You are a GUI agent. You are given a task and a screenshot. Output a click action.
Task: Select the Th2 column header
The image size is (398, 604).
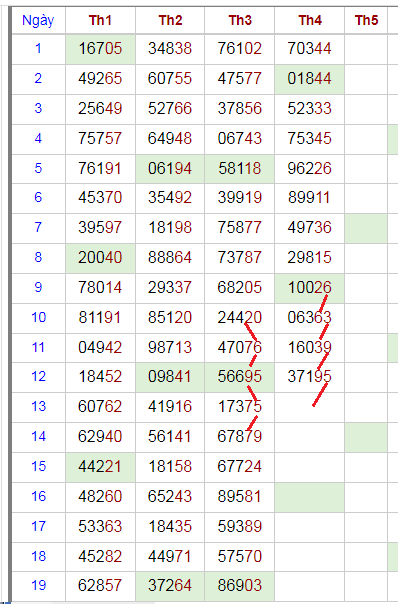(x=170, y=20)
